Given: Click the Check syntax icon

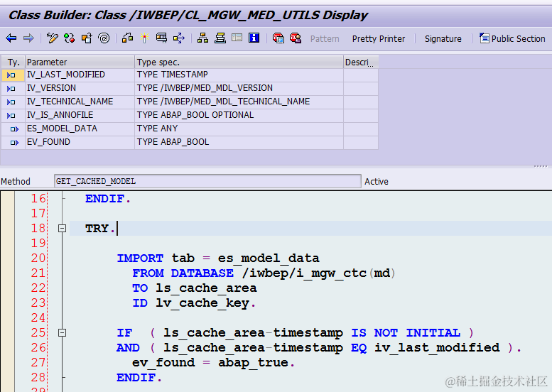Looking at the screenshot, I should click(x=127, y=38).
